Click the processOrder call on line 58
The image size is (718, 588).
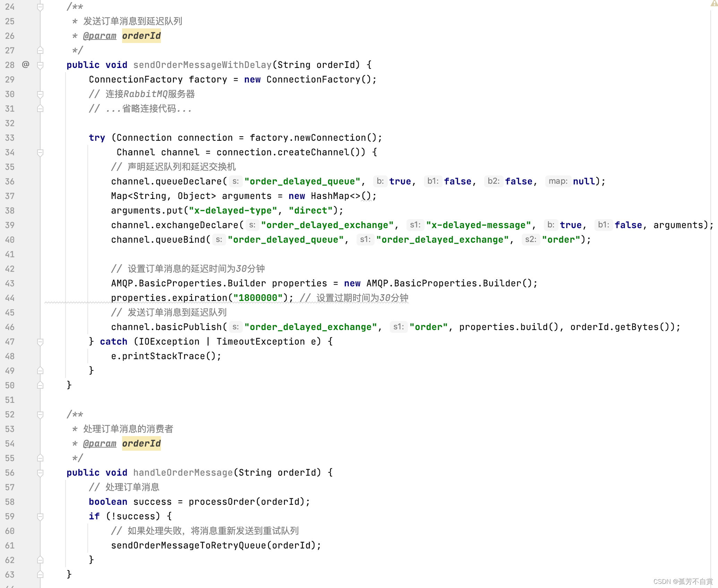pos(222,502)
